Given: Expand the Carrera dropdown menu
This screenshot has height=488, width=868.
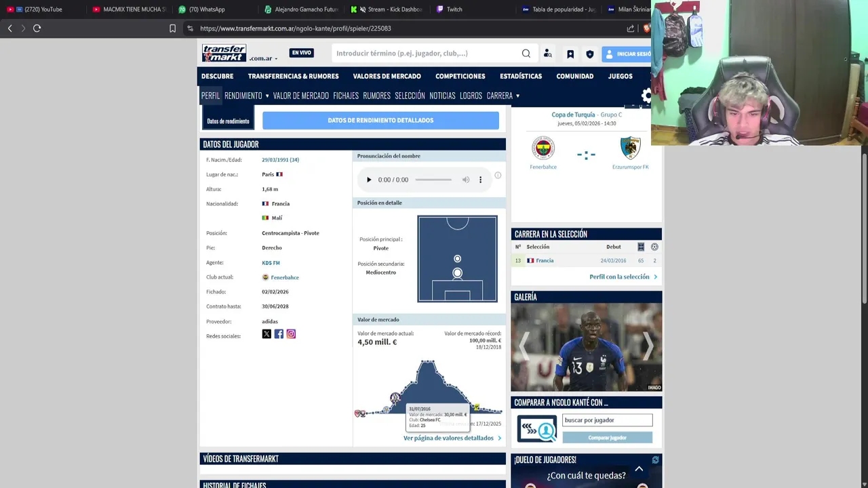Looking at the screenshot, I should [503, 96].
